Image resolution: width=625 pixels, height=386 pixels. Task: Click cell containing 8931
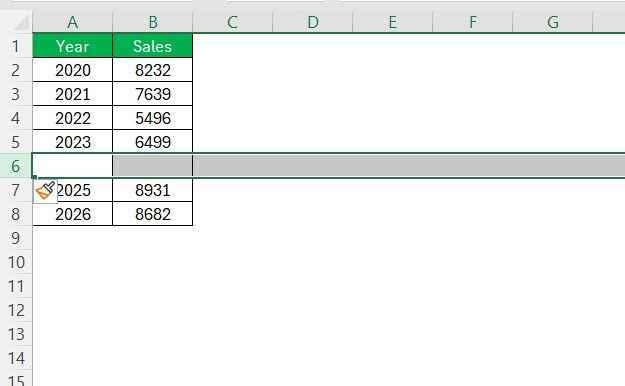click(153, 190)
